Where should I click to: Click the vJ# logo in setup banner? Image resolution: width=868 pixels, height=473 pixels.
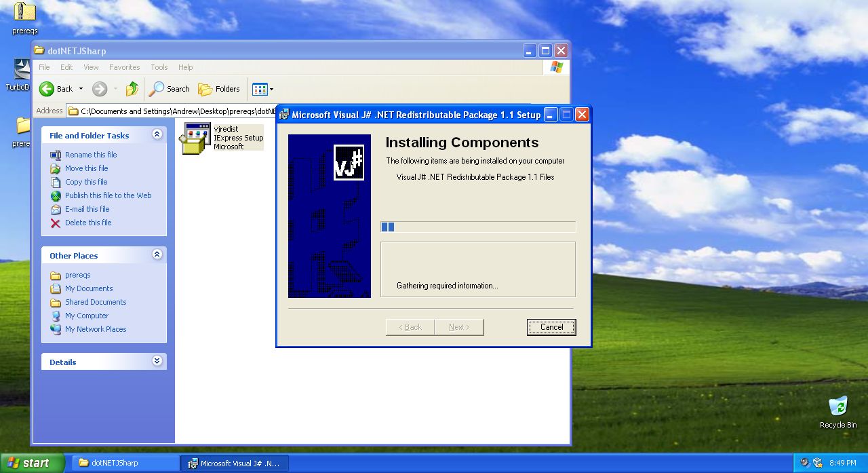pos(349,162)
